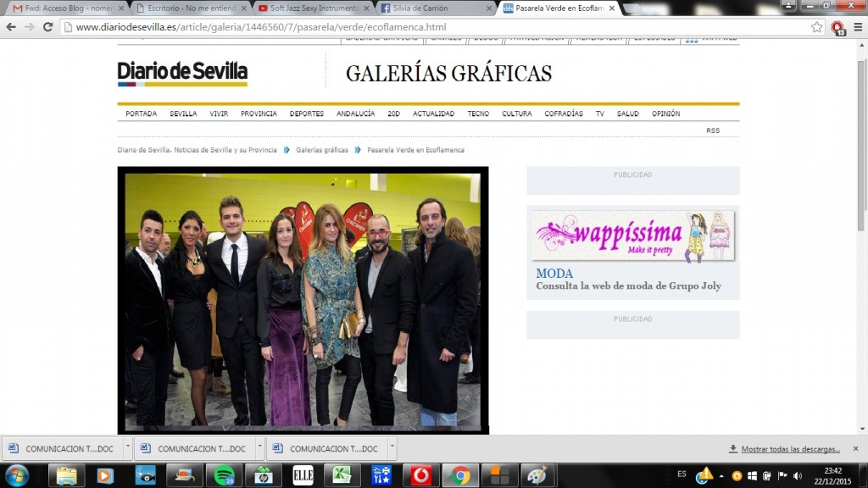Screen dimensions: 868x488
Task: Open Excel from the taskbar
Action: click(x=342, y=476)
